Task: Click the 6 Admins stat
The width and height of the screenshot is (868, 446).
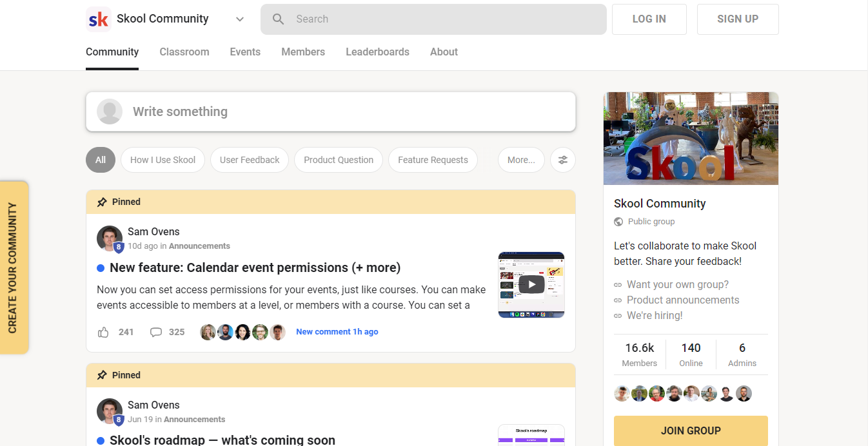Action: (x=742, y=354)
